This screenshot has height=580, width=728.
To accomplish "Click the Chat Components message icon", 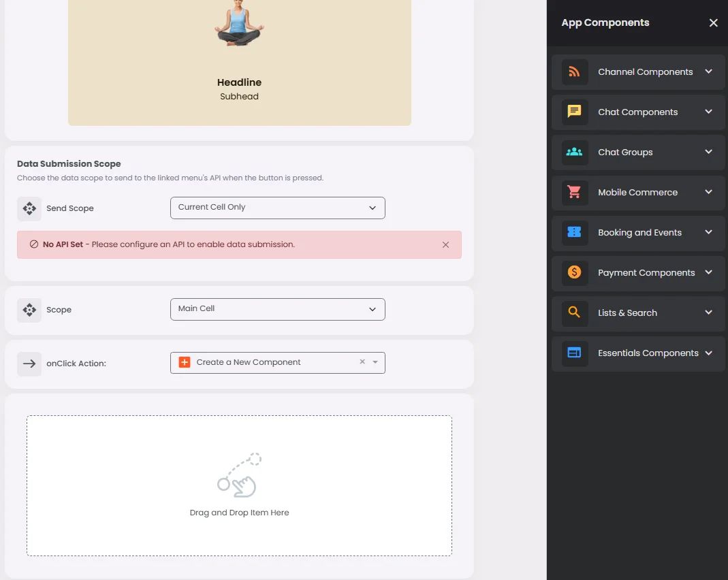I will click(x=574, y=112).
